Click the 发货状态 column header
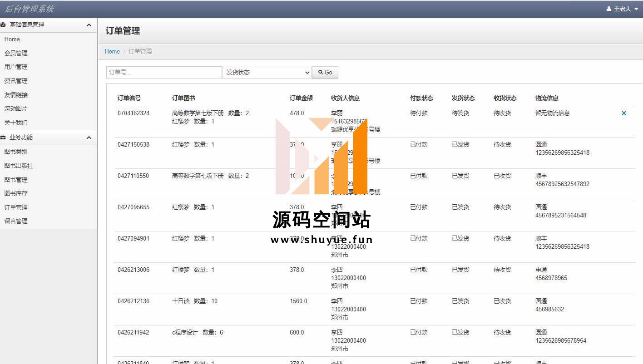Screen dimensions: 643x364 click(463, 98)
